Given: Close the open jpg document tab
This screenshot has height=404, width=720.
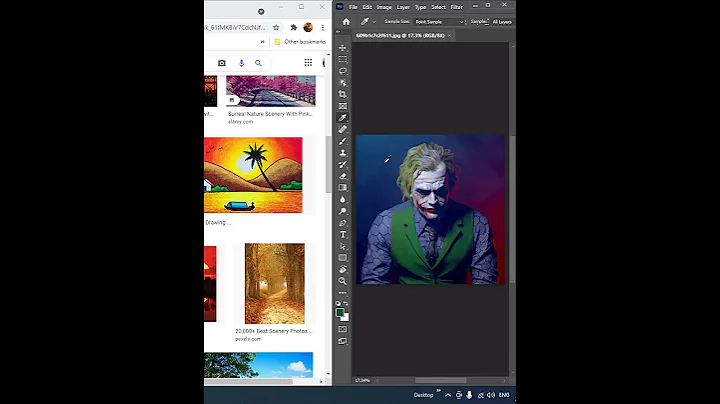Looking at the screenshot, I should [449, 35].
